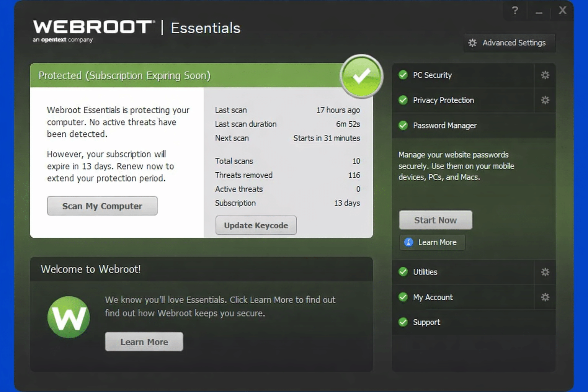Screen dimensions: 588x392
Task: Open the Utilities settings gear
Action: (x=545, y=272)
